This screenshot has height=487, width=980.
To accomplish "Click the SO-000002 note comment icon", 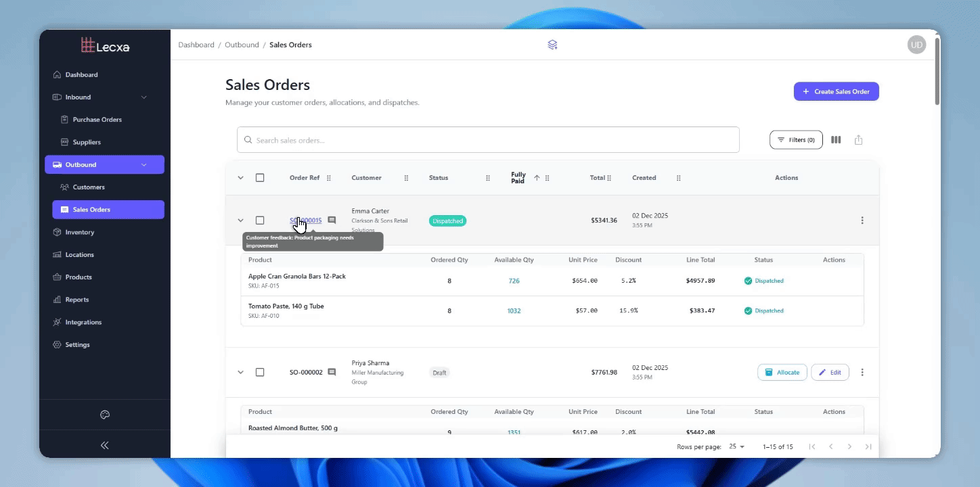I will tap(332, 372).
